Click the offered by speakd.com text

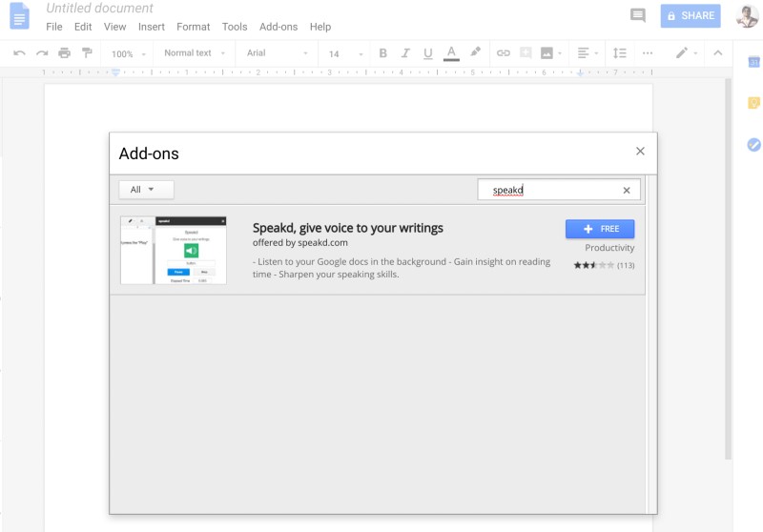[300, 243]
